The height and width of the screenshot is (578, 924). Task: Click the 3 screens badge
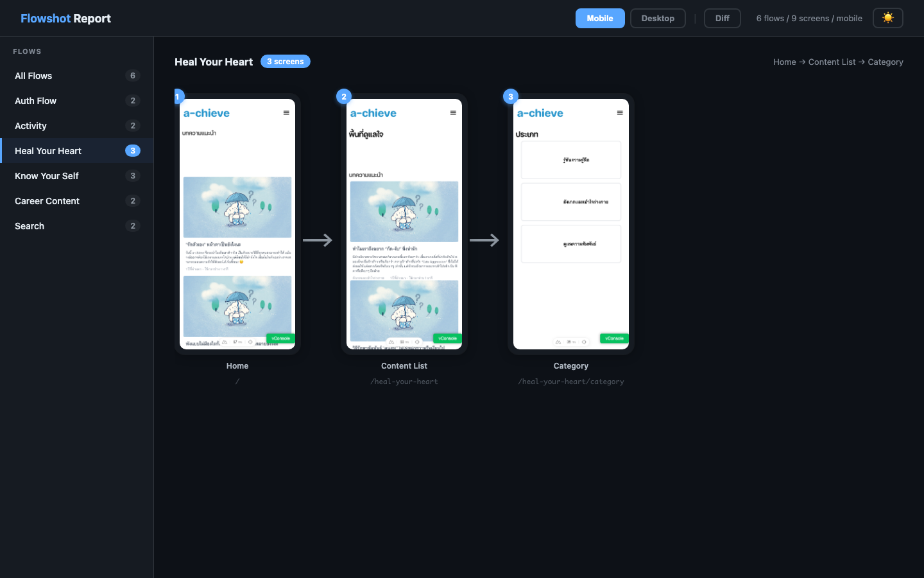pyautogui.click(x=286, y=62)
